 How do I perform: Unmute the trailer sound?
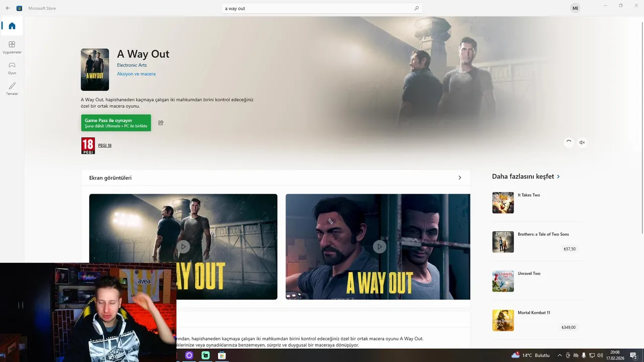[x=582, y=142]
